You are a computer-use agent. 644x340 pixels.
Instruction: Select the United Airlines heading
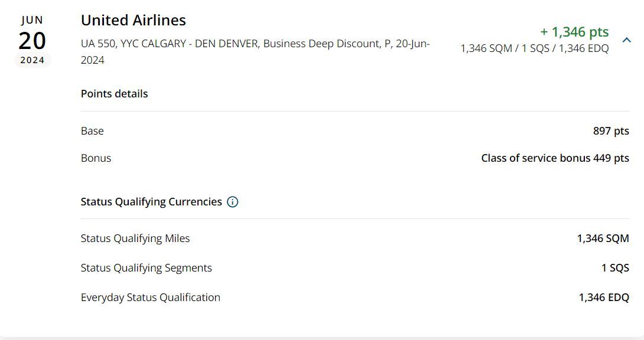point(134,20)
